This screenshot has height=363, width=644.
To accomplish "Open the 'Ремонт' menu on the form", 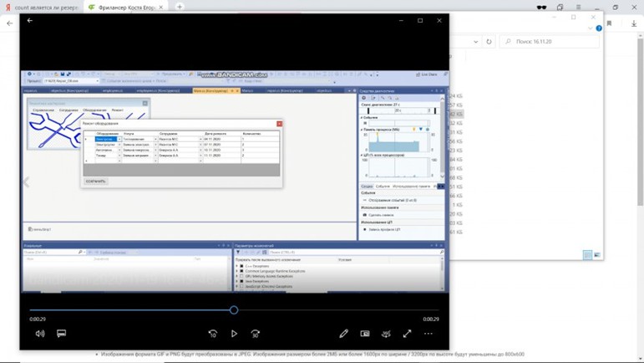I will [118, 110].
